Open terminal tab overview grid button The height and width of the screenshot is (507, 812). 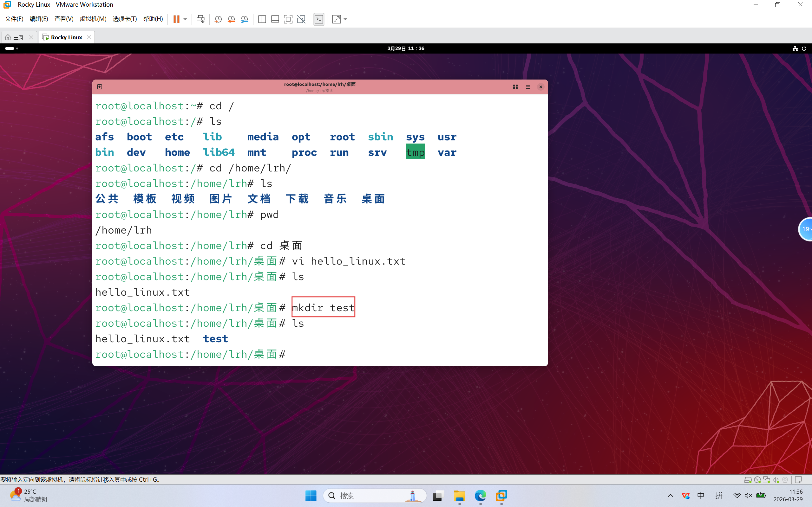tap(515, 87)
